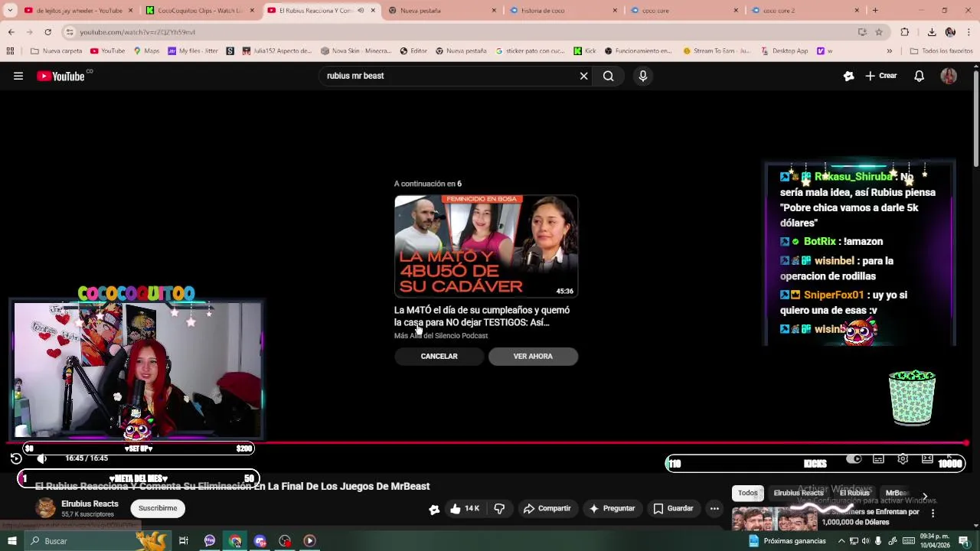The width and height of the screenshot is (980, 551).
Task: Click Ver ahora to play next video
Action: (533, 356)
